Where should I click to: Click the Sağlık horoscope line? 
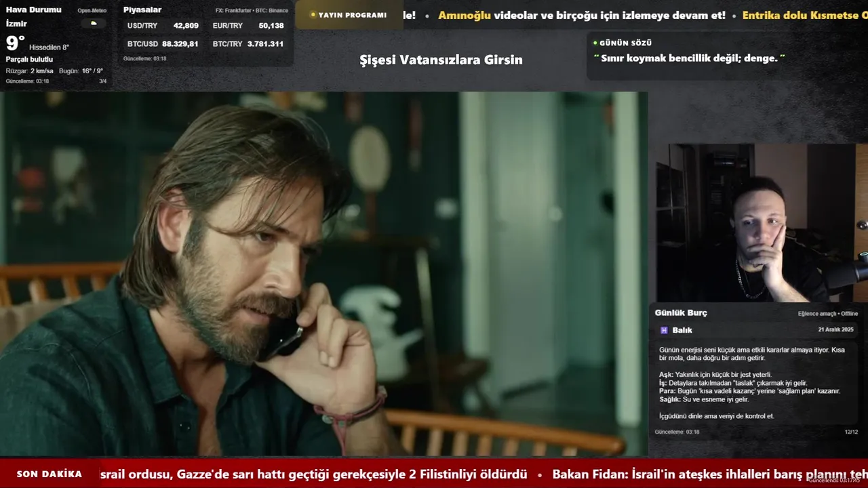[x=704, y=399]
